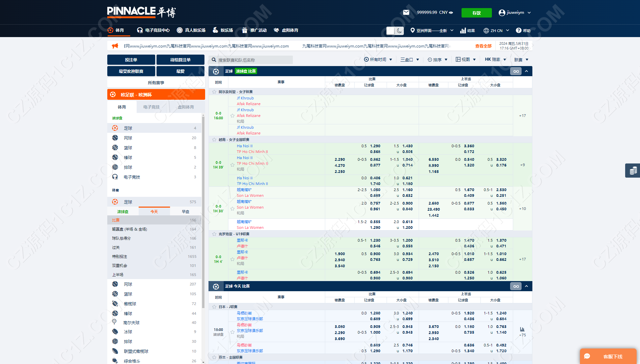Click the search leagues and teams field

tap(251, 60)
